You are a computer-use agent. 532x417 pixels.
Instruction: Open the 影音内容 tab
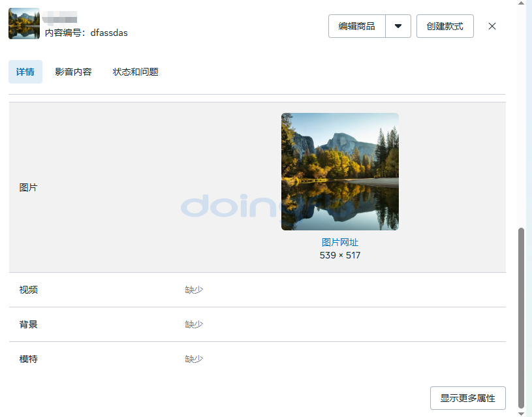click(73, 72)
